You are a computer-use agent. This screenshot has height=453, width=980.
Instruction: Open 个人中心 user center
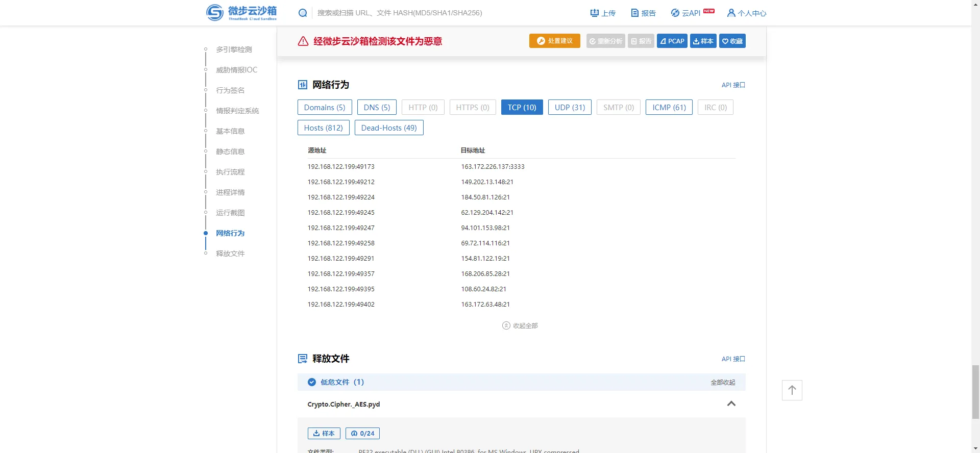(x=746, y=13)
